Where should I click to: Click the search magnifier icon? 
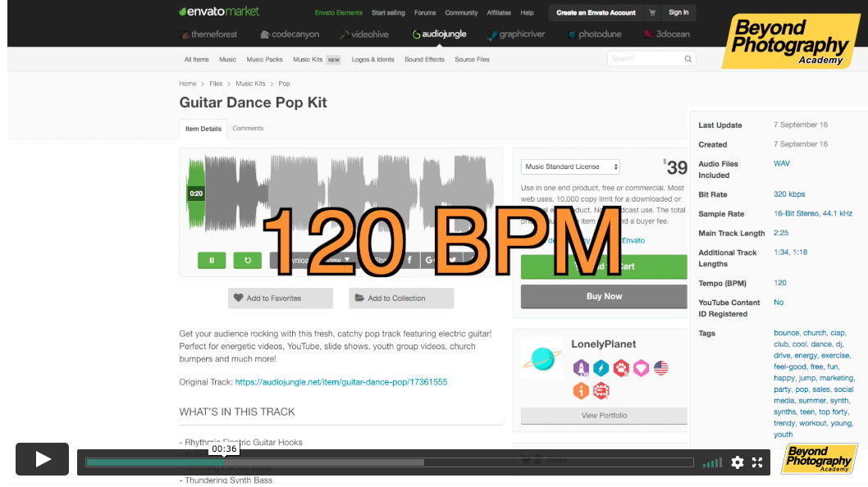[688, 59]
